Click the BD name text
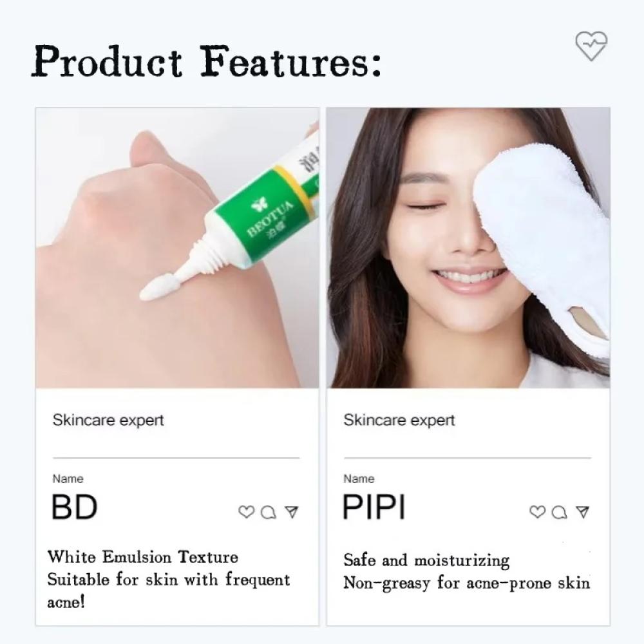The width and height of the screenshot is (644, 644). (x=74, y=507)
